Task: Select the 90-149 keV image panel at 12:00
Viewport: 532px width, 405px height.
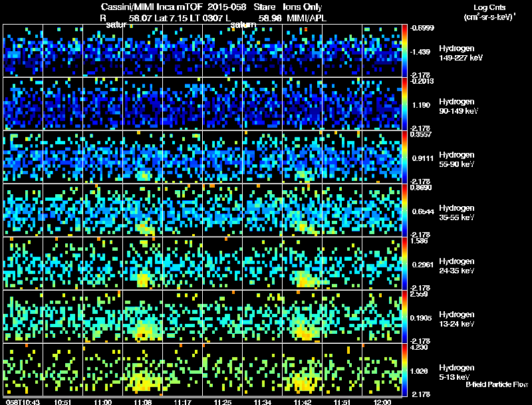Action: pyautogui.click(x=382, y=104)
